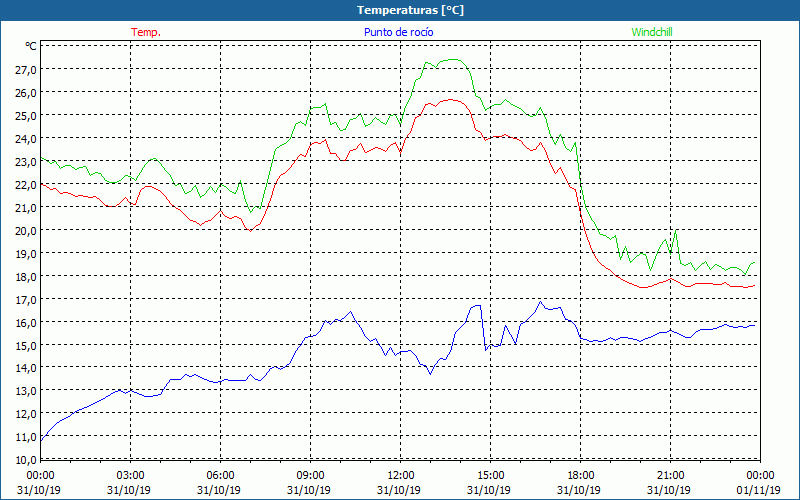Click the 26,0 y-axis value

26,93
